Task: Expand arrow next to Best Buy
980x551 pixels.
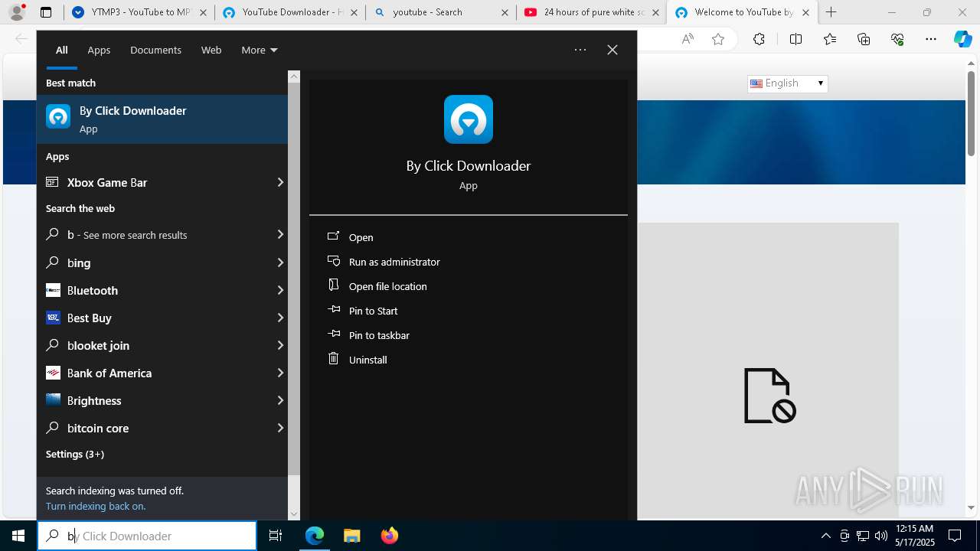Action: [280, 318]
